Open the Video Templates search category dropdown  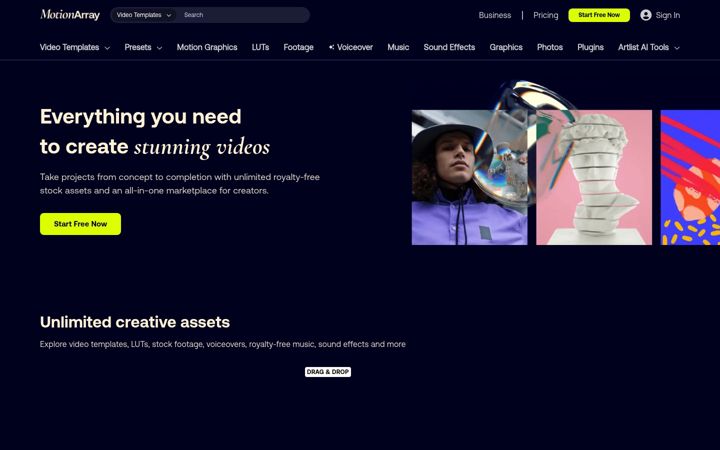[x=143, y=15]
